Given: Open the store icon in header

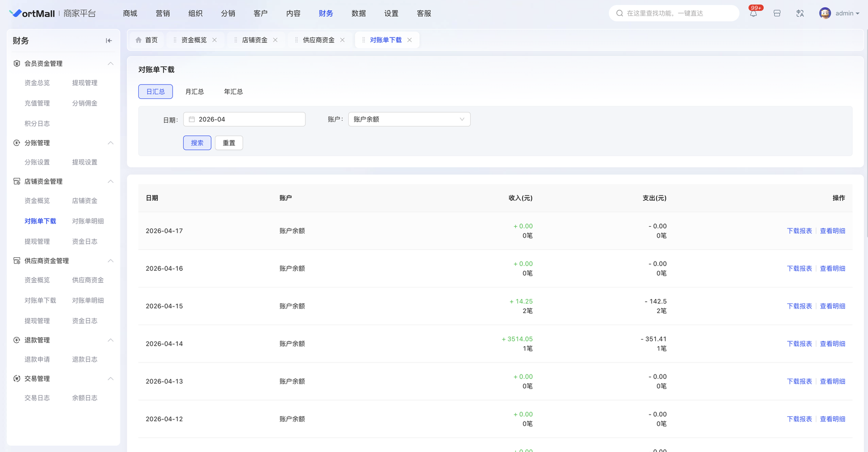Looking at the screenshot, I should [777, 14].
